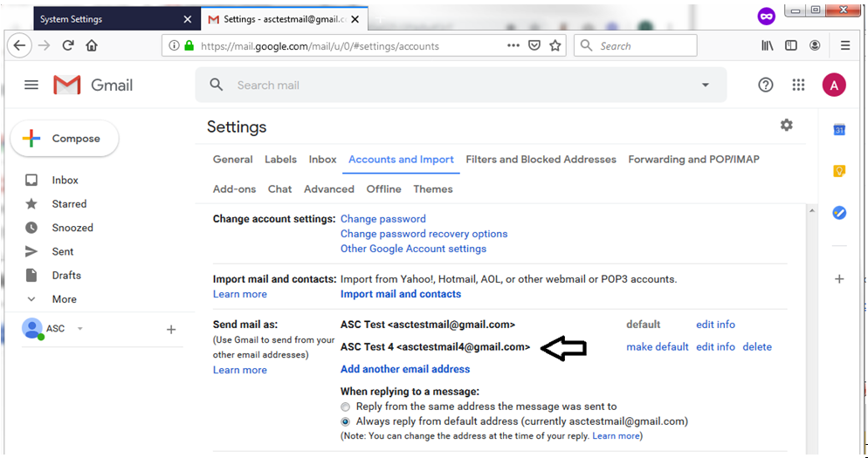Select Always reply from default address
The height and width of the screenshot is (458, 868).
coord(346,421)
